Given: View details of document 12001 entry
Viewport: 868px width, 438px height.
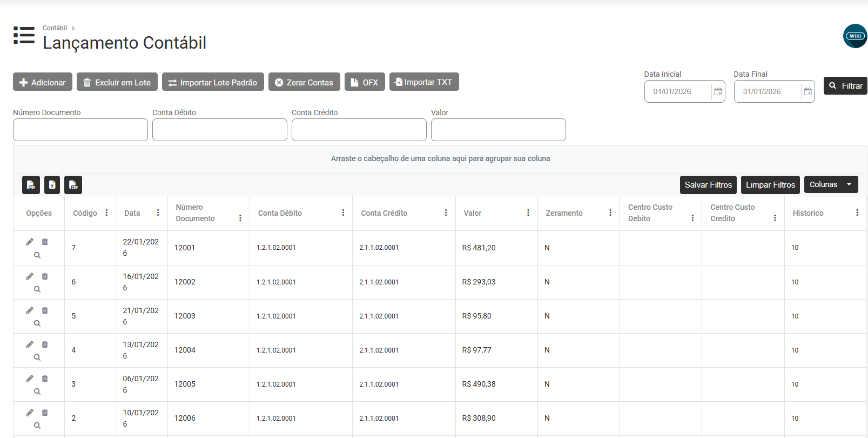Looking at the screenshot, I should [x=37, y=255].
